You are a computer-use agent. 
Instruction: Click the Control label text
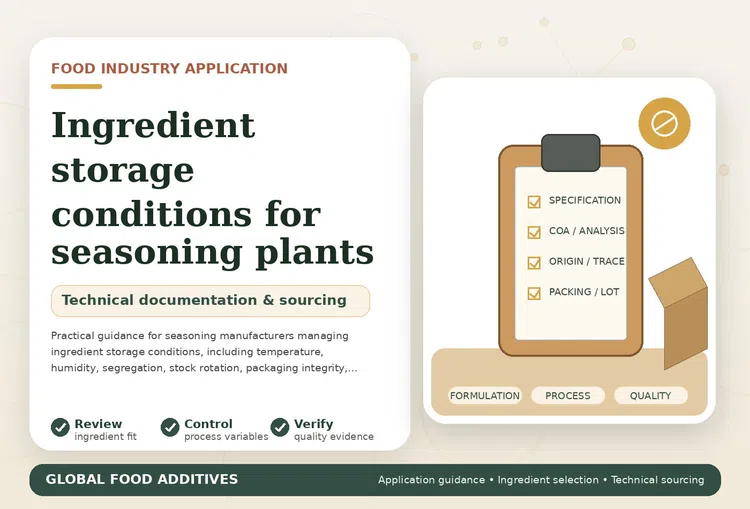click(x=208, y=424)
